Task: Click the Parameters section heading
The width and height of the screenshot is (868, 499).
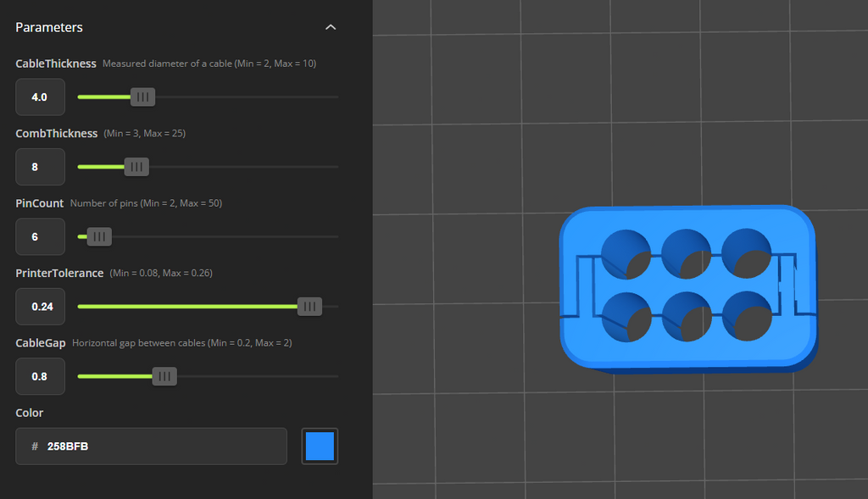Action: pos(48,27)
